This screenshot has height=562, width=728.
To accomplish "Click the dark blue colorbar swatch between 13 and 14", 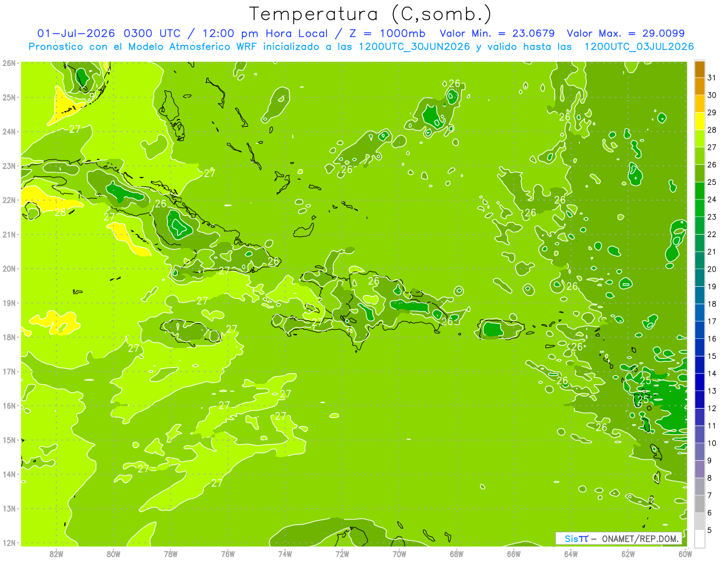I will (699, 382).
